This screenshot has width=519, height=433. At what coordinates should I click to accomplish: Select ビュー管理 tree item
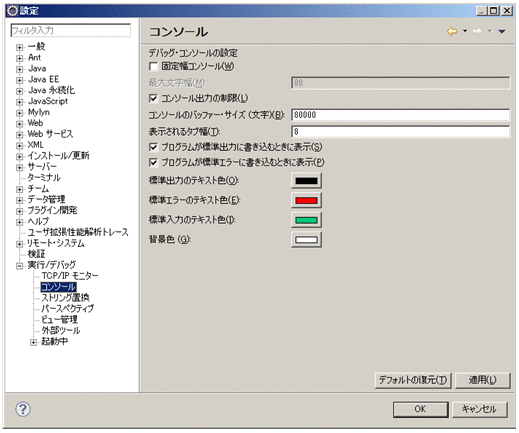point(59,319)
